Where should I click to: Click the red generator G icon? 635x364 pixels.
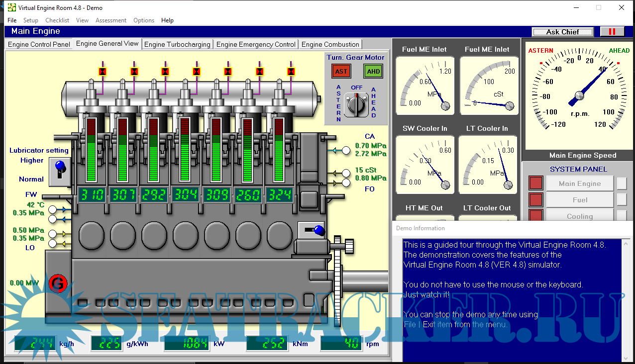point(58,283)
